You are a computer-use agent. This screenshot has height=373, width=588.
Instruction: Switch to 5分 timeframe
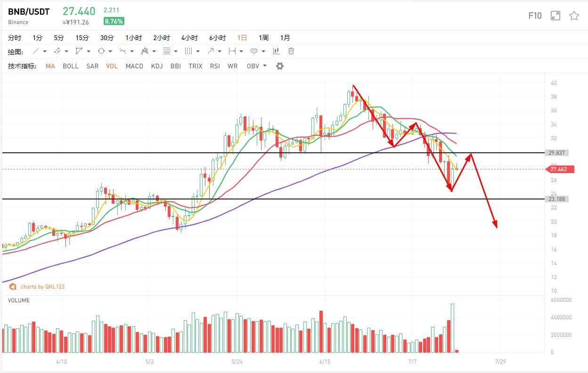(58, 38)
